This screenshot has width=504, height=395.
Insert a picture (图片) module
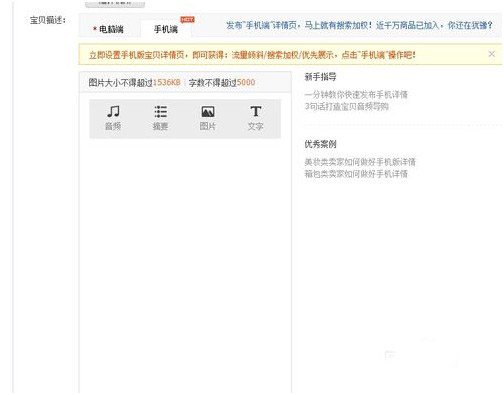208,118
